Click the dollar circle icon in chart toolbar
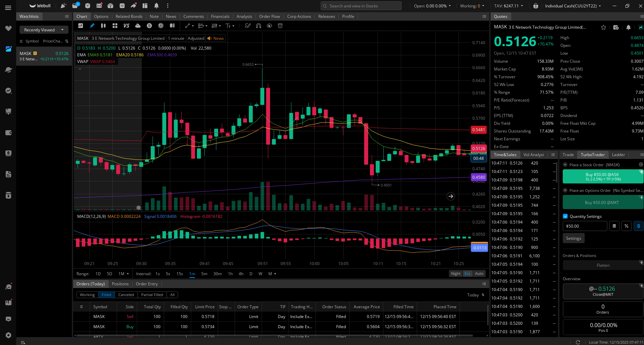 point(149,26)
